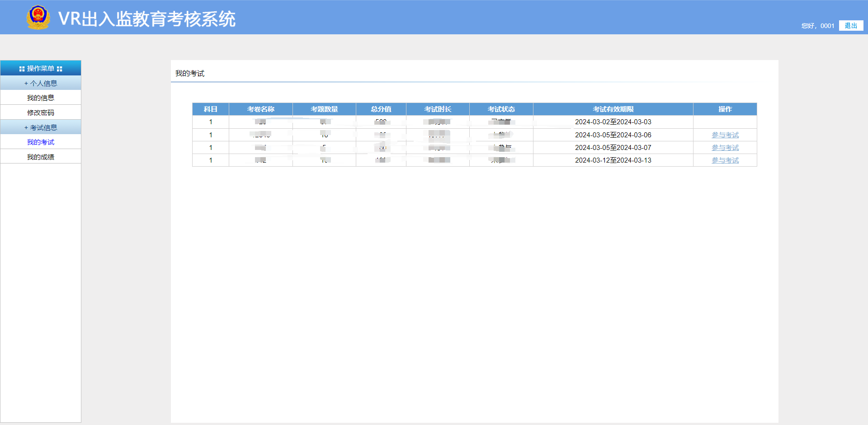Click the 考试状态 column header

(501, 109)
